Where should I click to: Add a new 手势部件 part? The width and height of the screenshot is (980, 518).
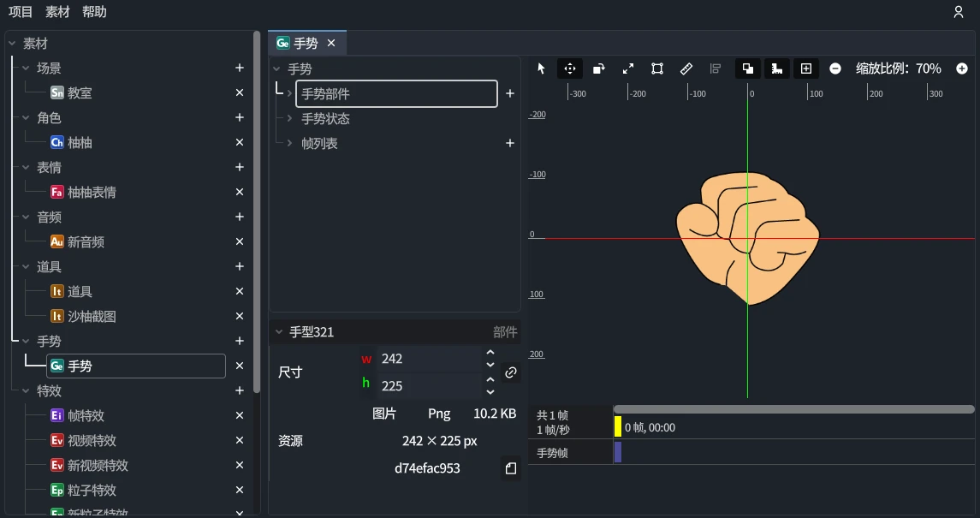(x=510, y=93)
